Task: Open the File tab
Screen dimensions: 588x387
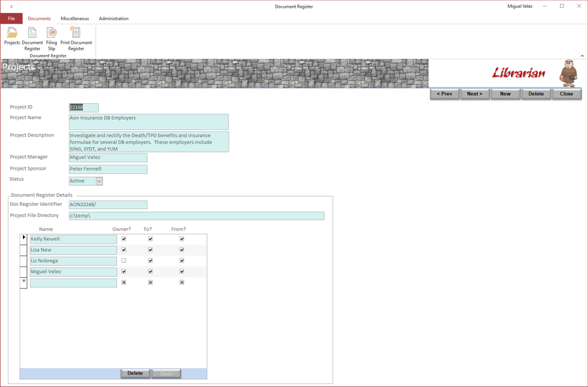Action: 12,18
